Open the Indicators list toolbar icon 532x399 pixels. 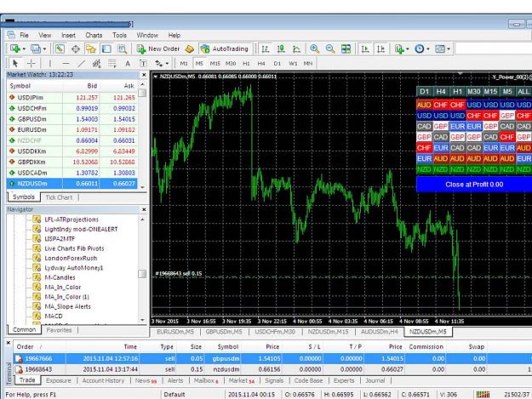click(399, 48)
